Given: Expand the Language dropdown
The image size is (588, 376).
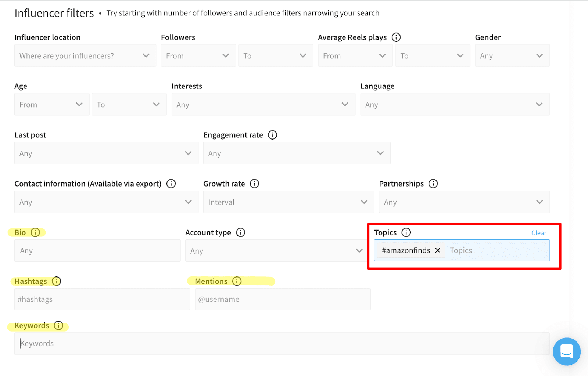Looking at the screenshot, I should click(x=455, y=104).
